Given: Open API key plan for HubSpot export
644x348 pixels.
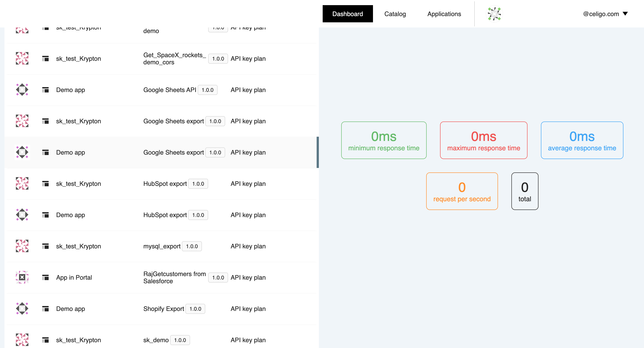Looking at the screenshot, I should pyautogui.click(x=248, y=183).
